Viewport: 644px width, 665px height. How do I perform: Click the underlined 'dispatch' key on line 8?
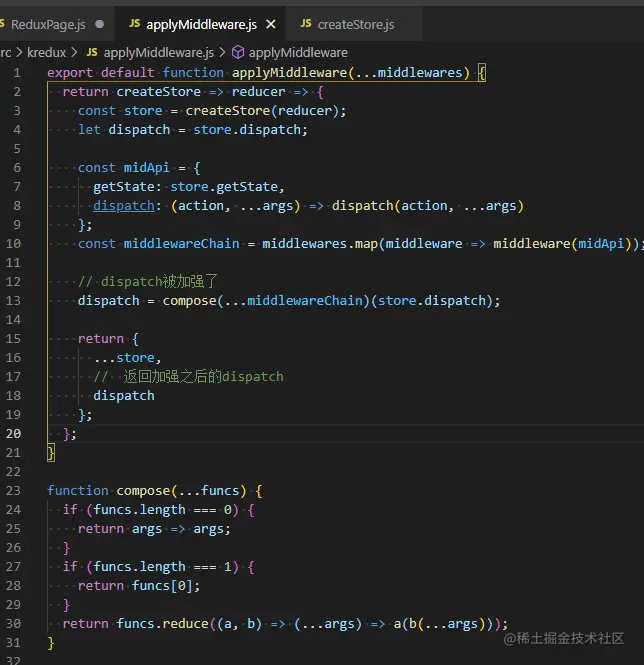pyautogui.click(x=124, y=206)
